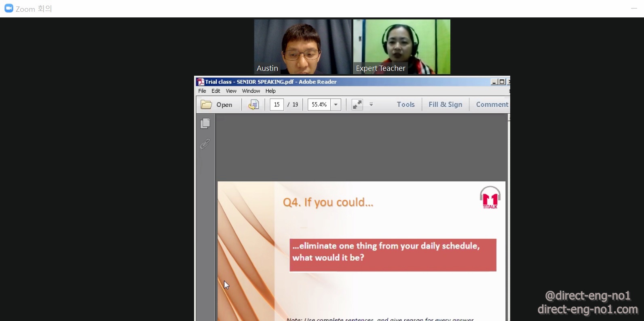Expand the toolbar options small arrow

click(371, 104)
